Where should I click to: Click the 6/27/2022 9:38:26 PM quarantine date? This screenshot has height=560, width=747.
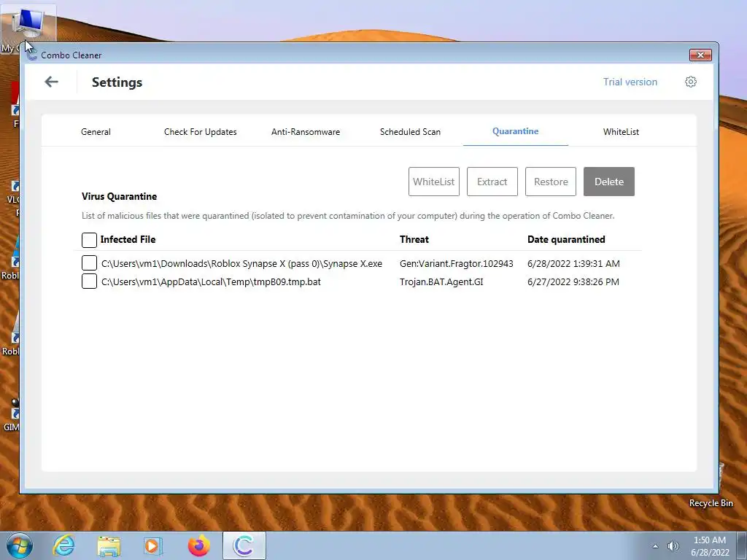573,281
